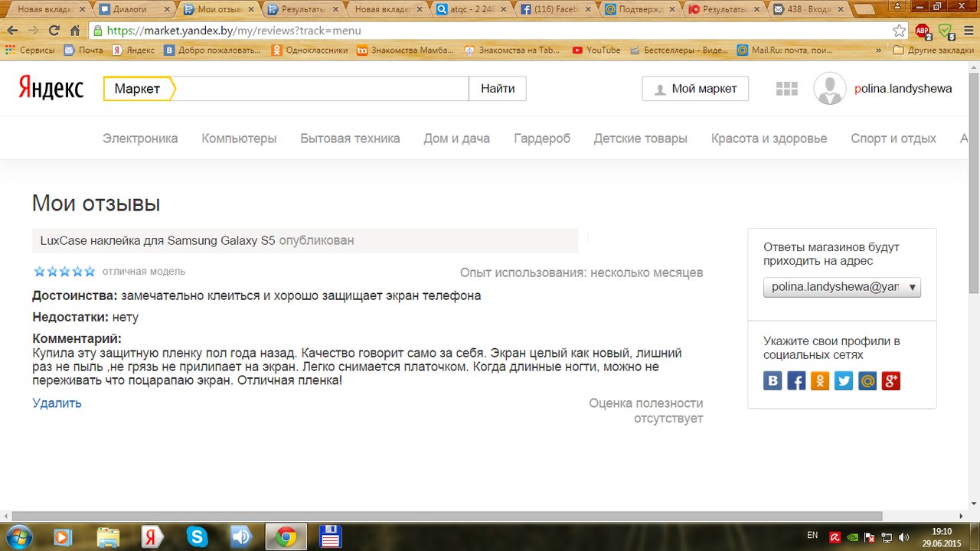Click the Маркет service label

(x=138, y=89)
